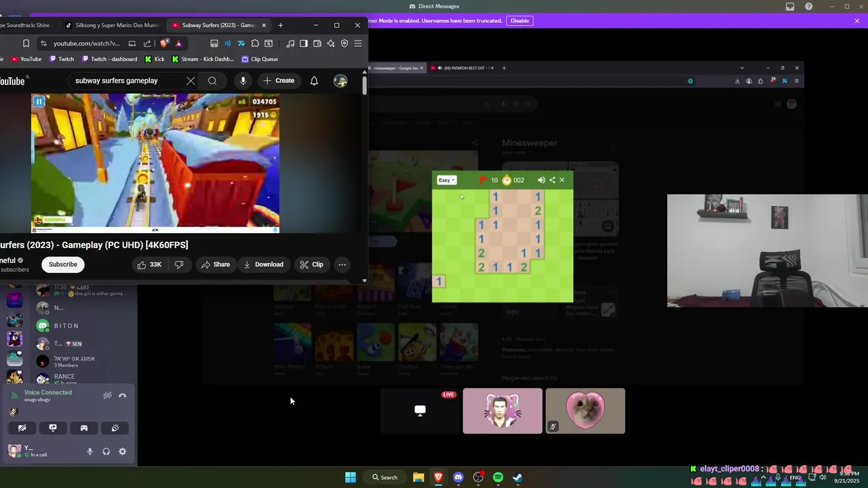
Task: Open the Kick bookmark
Action: pos(155,59)
